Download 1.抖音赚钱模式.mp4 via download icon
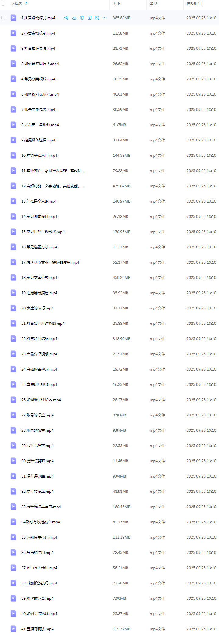 (74, 18)
